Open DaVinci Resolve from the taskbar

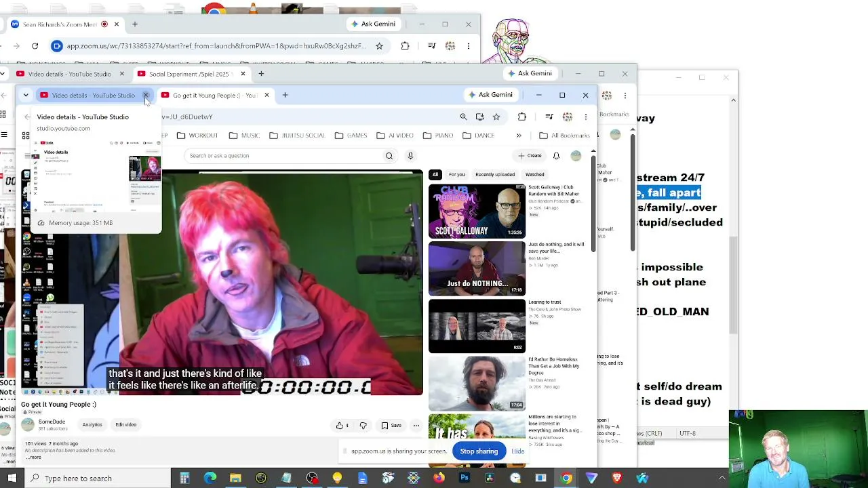click(490, 479)
